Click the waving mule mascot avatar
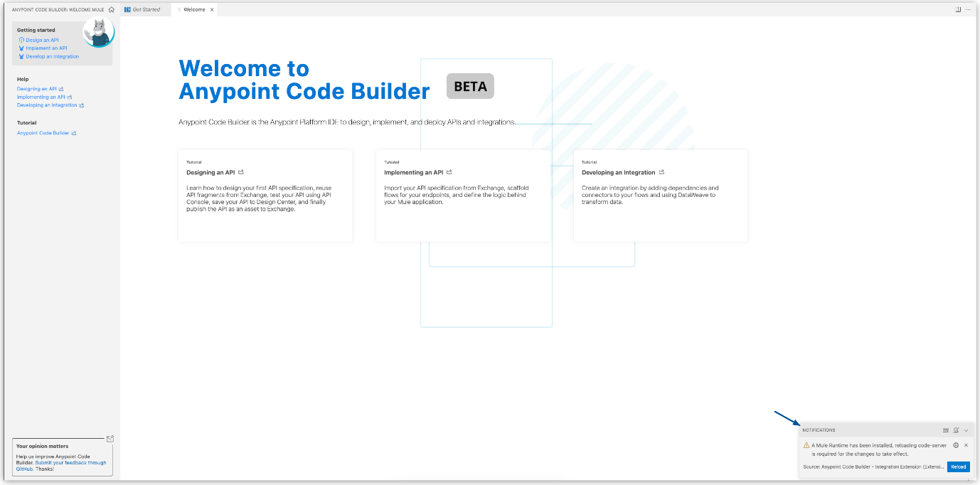The height and width of the screenshot is (485, 980). click(x=99, y=31)
